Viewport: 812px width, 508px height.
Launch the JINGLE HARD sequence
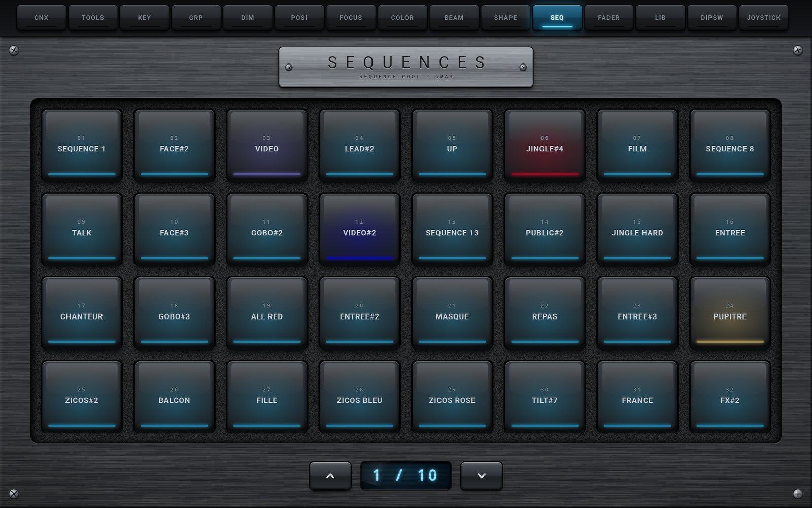[637, 229]
